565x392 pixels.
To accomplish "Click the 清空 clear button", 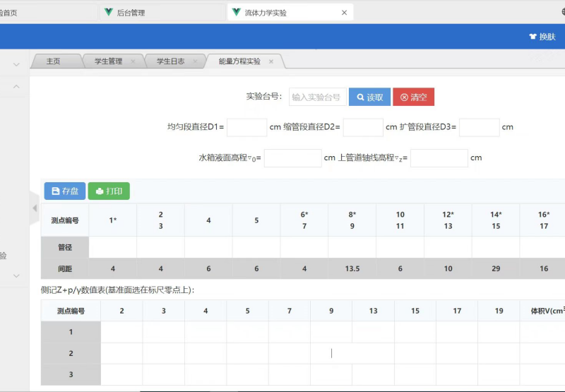I will point(413,97).
